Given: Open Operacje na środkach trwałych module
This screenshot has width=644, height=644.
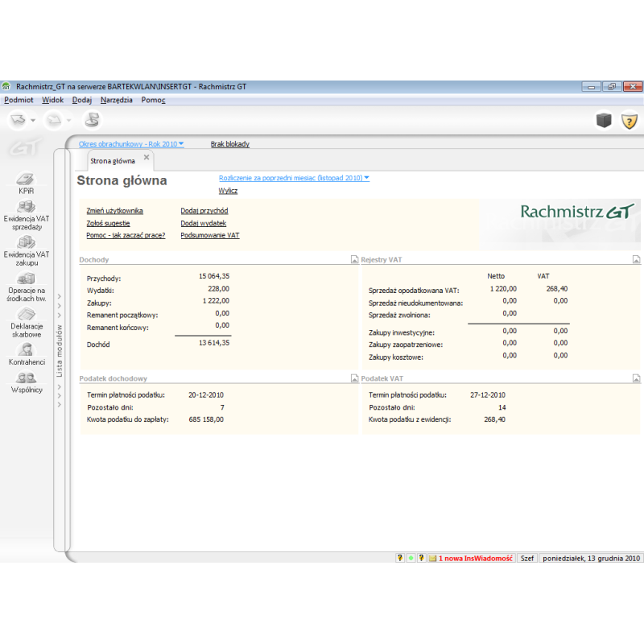Looking at the screenshot, I should pos(26,284).
